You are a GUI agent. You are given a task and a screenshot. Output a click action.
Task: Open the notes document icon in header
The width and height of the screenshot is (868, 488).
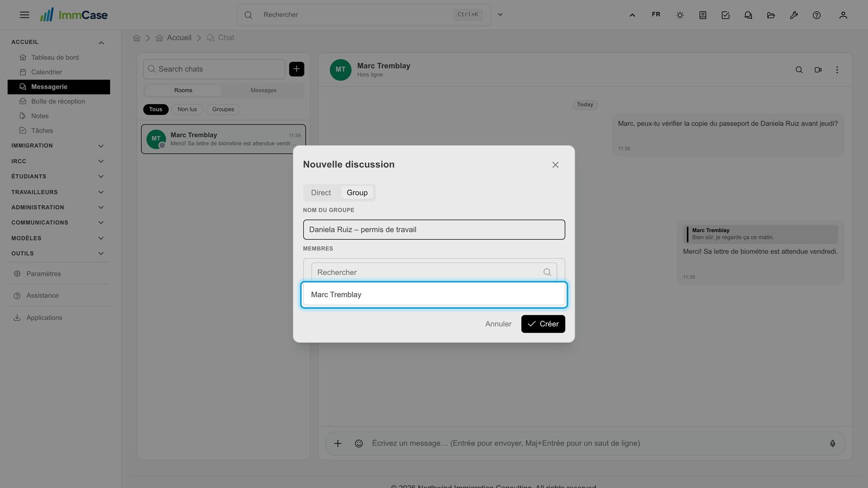click(703, 15)
